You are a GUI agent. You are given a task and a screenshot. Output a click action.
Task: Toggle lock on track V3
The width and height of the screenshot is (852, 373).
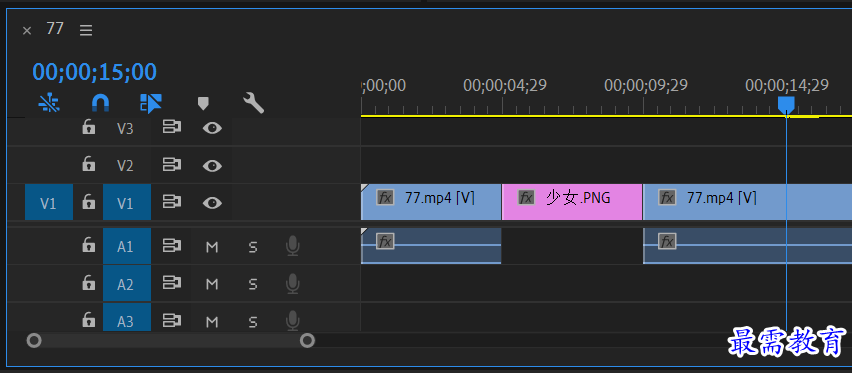pyautogui.click(x=88, y=127)
